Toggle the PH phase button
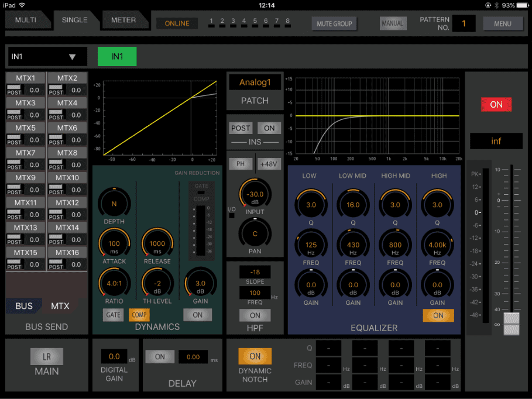532x399 pixels. click(x=241, y=164)
